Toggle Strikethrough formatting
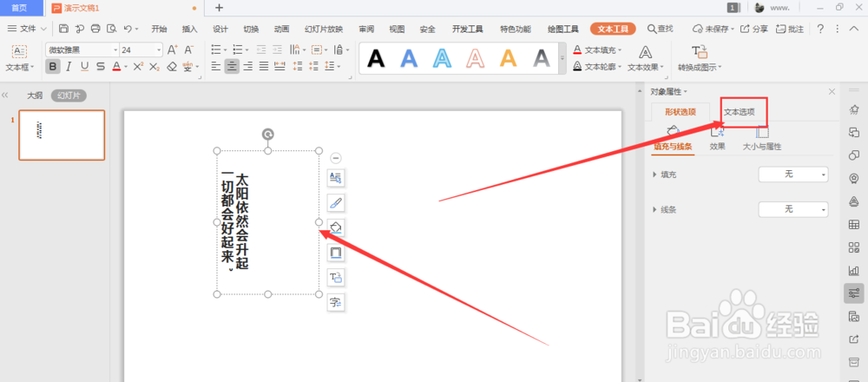 100,67
